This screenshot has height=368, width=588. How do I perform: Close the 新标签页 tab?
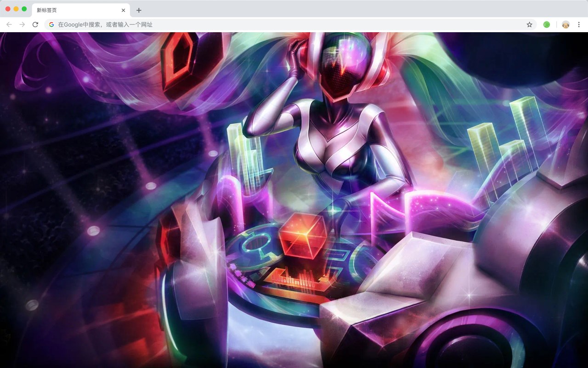pyautogui.click(x=123, y=10)
